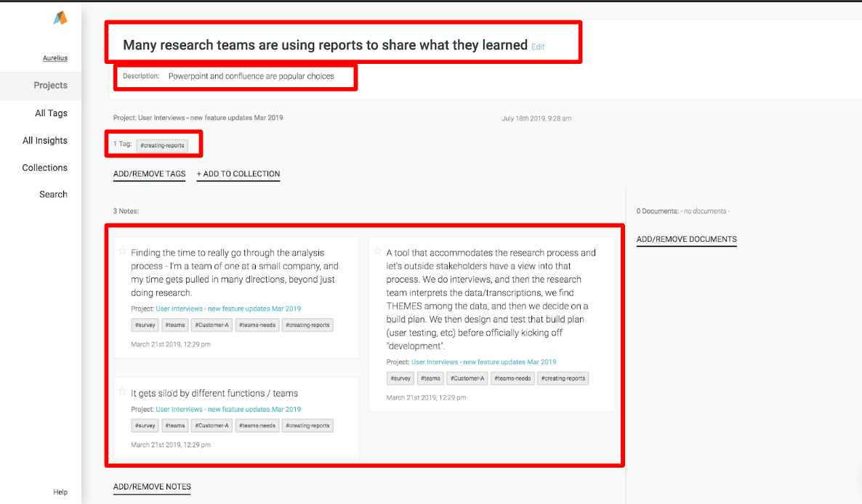Viewport: 862px width, 504px height.
Task: Star the note starting with 'It gets silo'd'
Action: (x=122, y=391)
